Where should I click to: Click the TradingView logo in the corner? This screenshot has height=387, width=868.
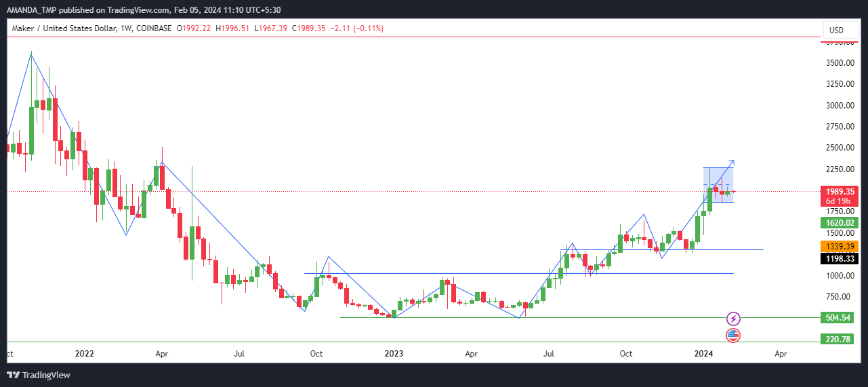pyautogui.click(x=39, y=375)
